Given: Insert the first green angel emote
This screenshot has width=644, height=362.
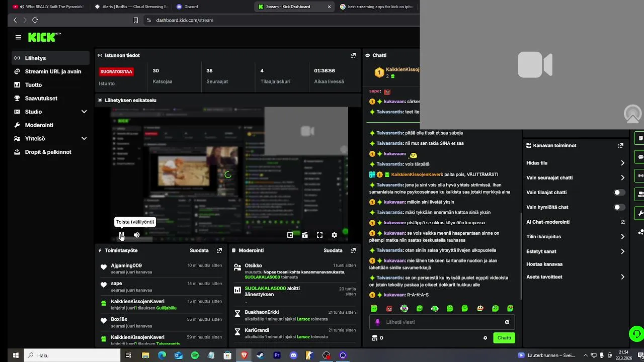Looking at the screenshot, I should click(374, 308).
